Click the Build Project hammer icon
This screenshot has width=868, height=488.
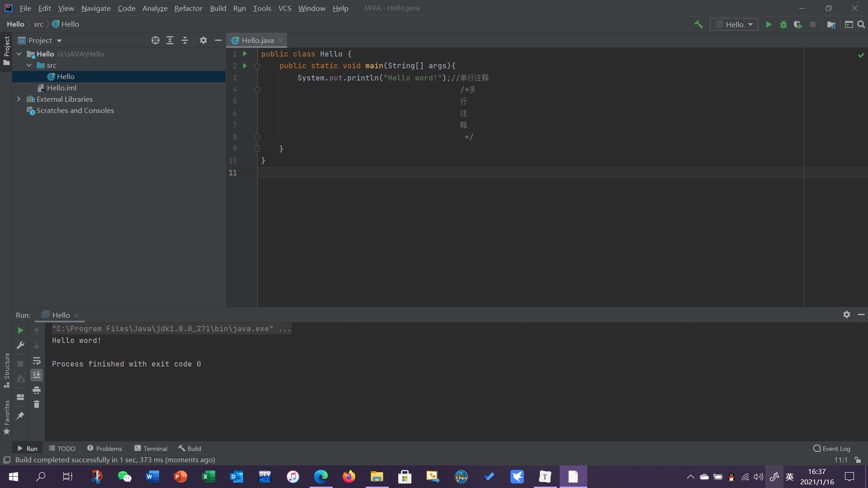698,24
